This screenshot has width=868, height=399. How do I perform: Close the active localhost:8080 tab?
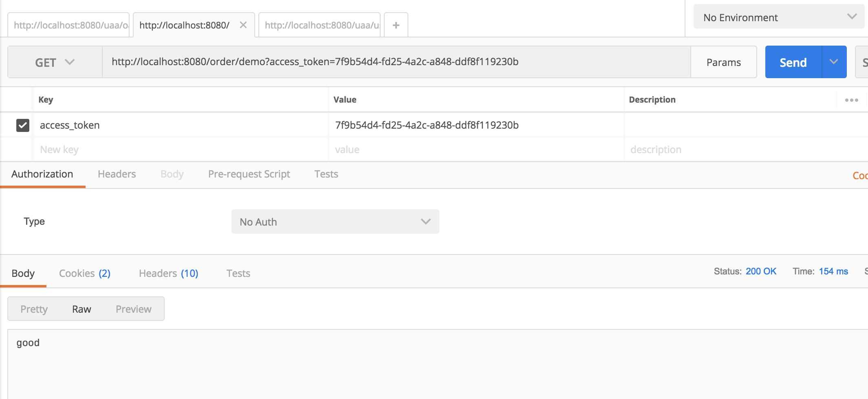pos(243,25)
